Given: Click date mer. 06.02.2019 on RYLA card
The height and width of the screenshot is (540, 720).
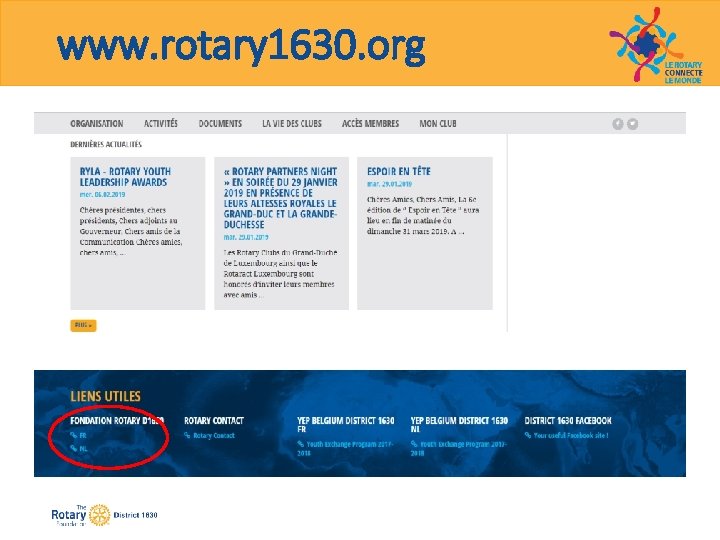Looking at the screenshot, I should pyautogui.click(x=102, y=195).
